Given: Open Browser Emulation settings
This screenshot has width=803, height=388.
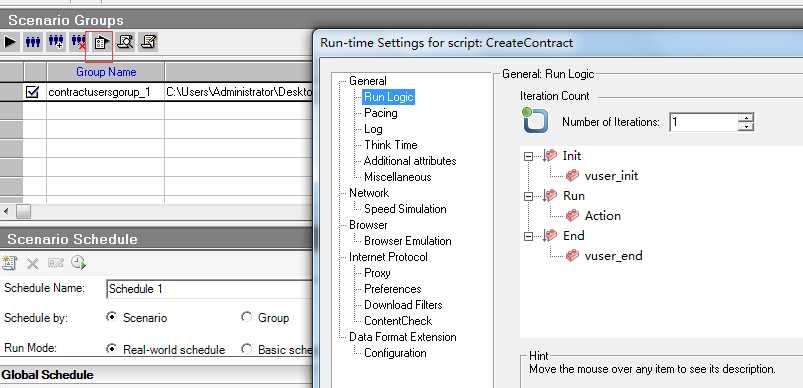Looking at the screenshot, I should click(x=408, y=241).
